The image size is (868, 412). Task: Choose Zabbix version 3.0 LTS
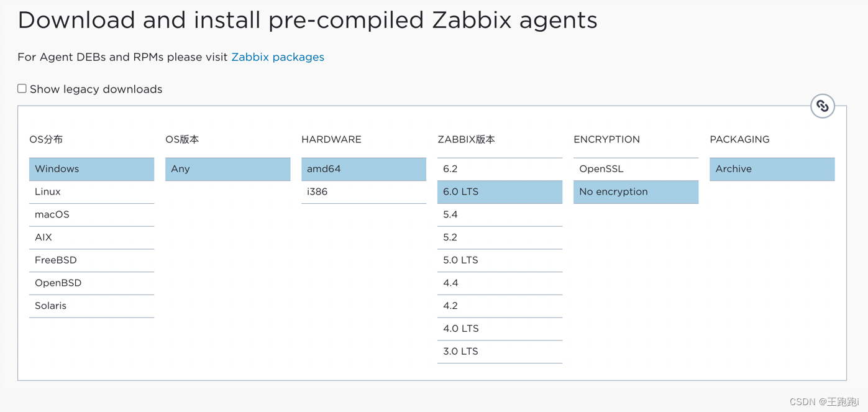[500, 351]
